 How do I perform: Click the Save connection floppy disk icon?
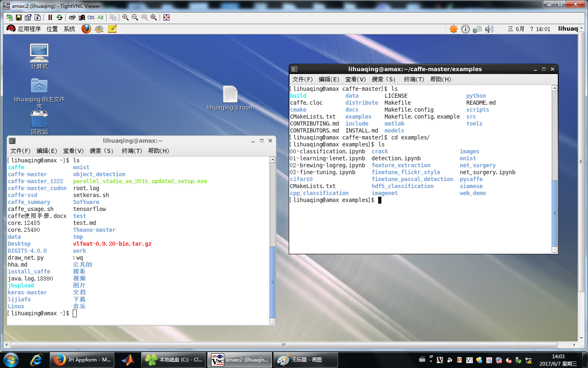[19, 18]
